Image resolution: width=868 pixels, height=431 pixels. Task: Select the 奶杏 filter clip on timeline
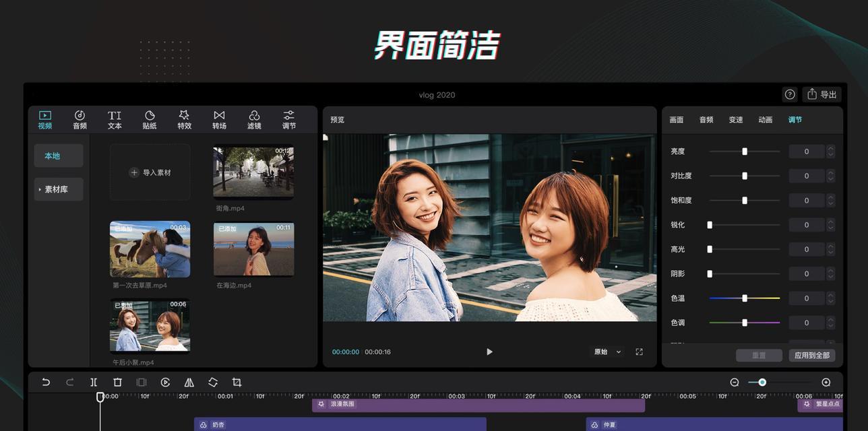[x=340, y=424]
